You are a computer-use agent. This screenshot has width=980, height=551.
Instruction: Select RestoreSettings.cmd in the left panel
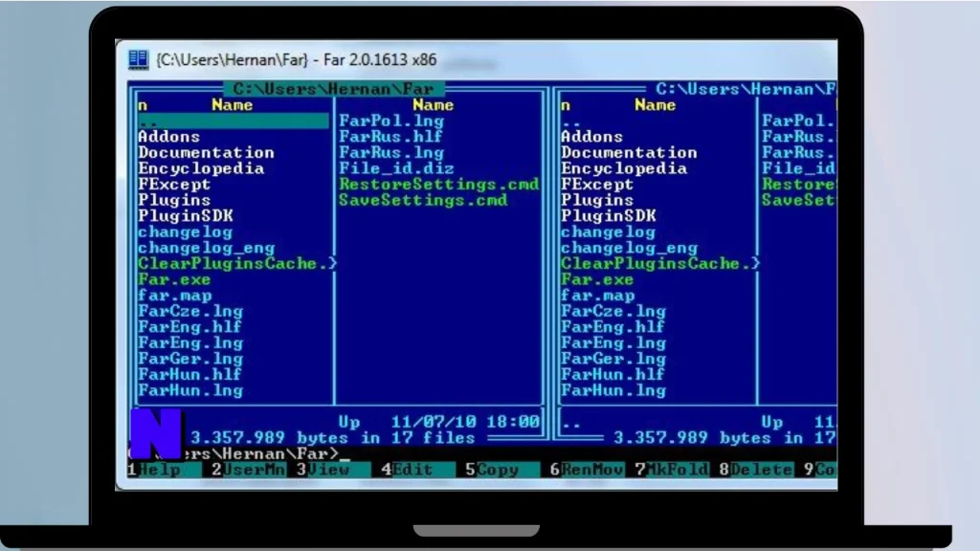pyautogui.click(x=438, y=185)
